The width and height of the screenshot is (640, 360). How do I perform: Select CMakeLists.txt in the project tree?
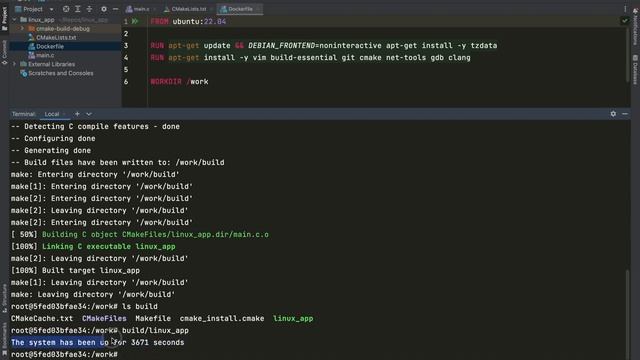pyautogui.click(x=56, y=38)
